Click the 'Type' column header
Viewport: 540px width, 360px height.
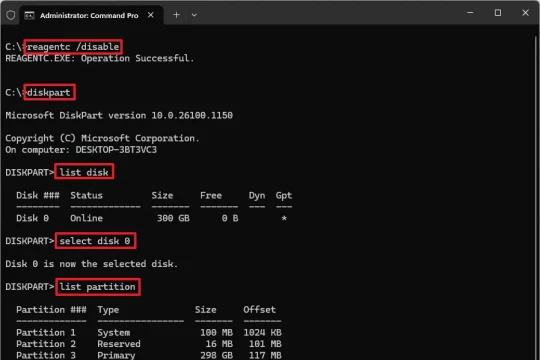(108, 310)
